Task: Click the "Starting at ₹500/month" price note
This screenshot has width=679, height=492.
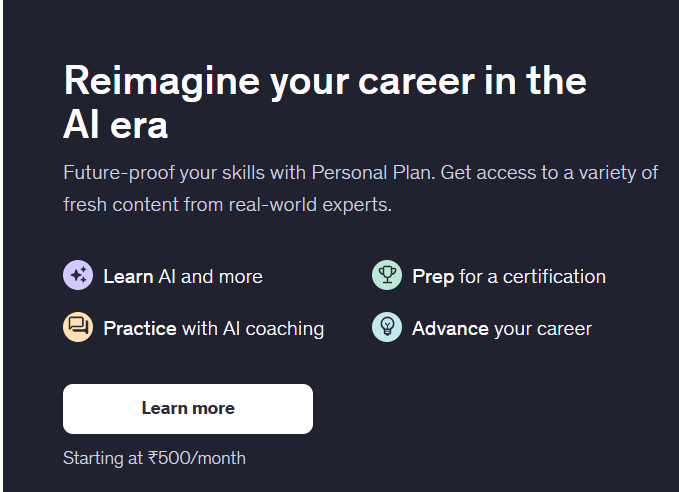Action: tap(154, 458)
